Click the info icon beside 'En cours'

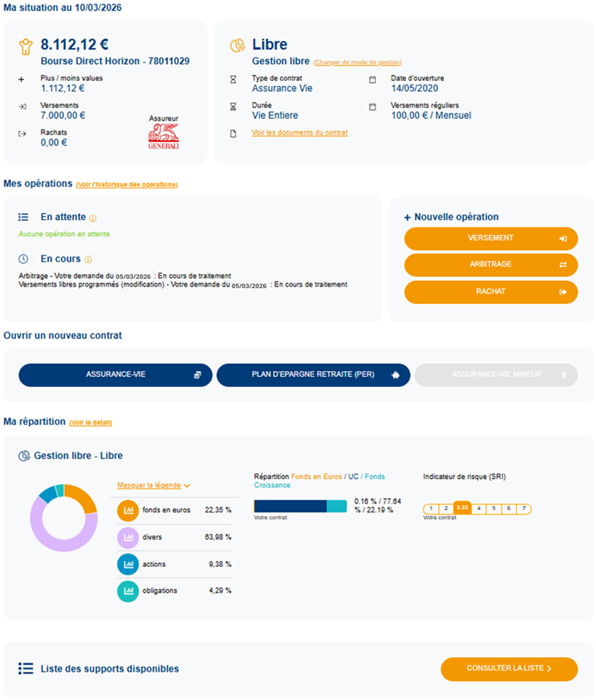coord(87,259)
